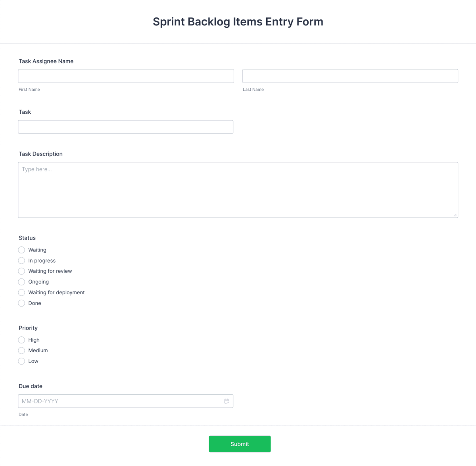This screenshot has width=476, height=466.
Task: Choose Waiting for deployment status
Action: pyautogui.click(x=21, y=292)
